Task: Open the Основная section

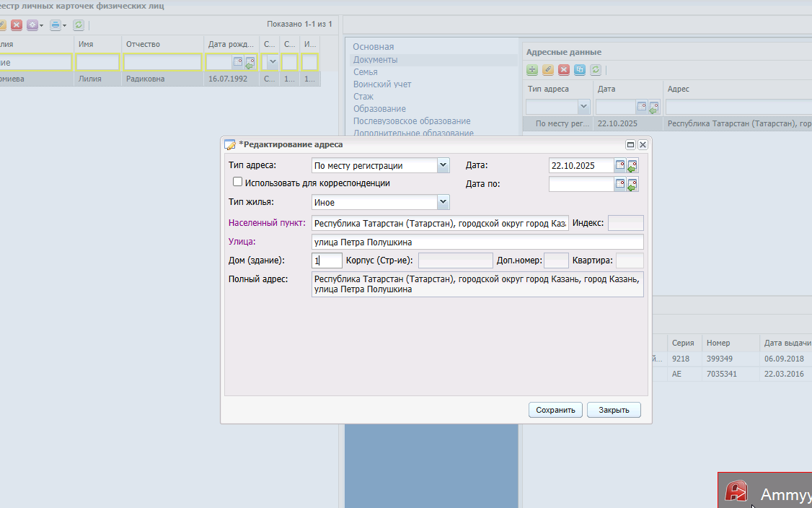Action: pyautogui.click(x=374, y=47)
